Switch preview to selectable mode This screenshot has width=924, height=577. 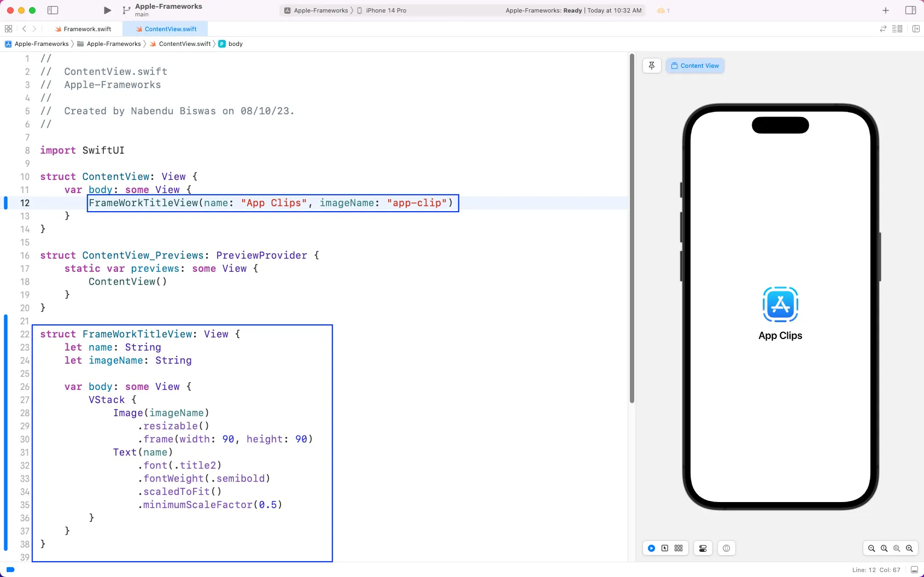click(x=665, y=548)
